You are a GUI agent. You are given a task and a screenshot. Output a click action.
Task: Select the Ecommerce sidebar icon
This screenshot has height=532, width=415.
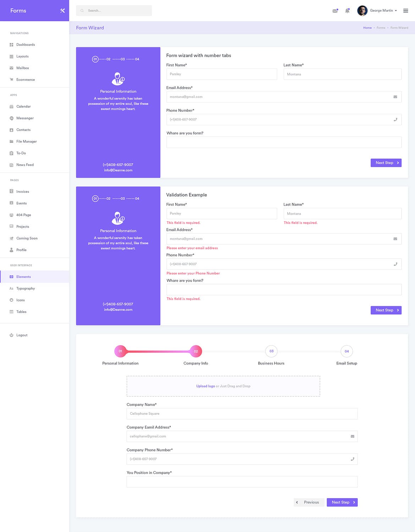click(x=11, y=79)
